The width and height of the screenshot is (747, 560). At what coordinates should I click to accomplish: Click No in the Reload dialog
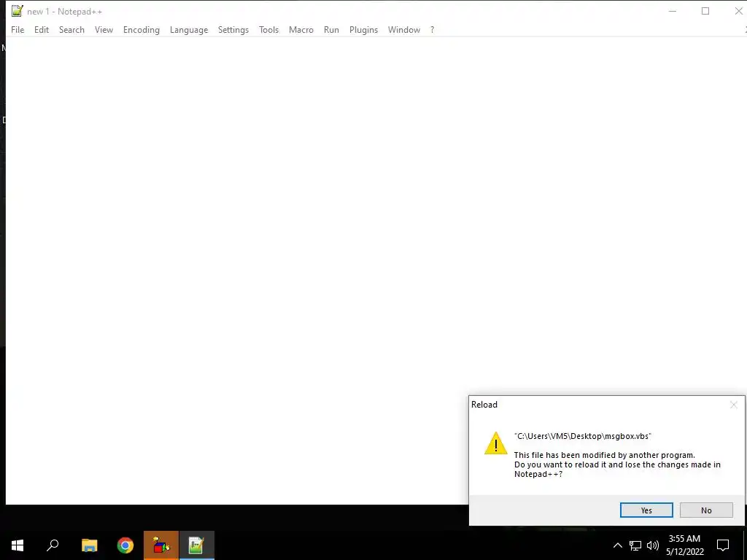click(x=706, y=510)
